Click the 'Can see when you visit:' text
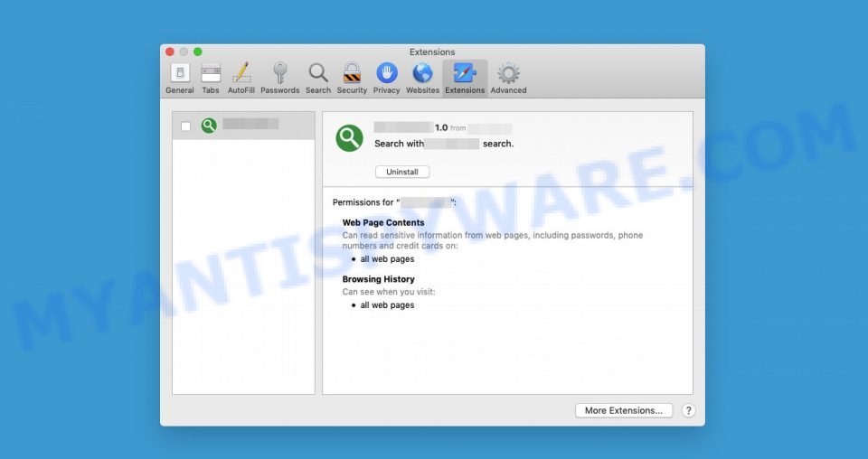Viewport: 868px width, 459px height. coord(389,292)
